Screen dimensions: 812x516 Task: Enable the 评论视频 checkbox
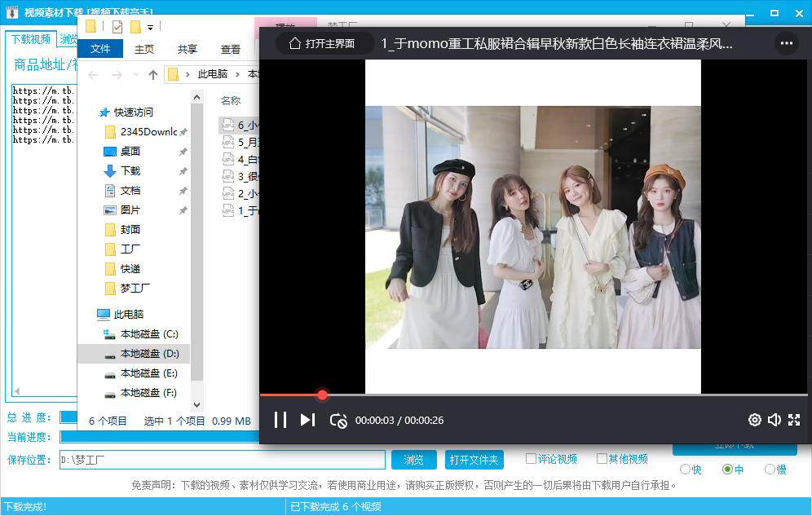tap(532, 458)
